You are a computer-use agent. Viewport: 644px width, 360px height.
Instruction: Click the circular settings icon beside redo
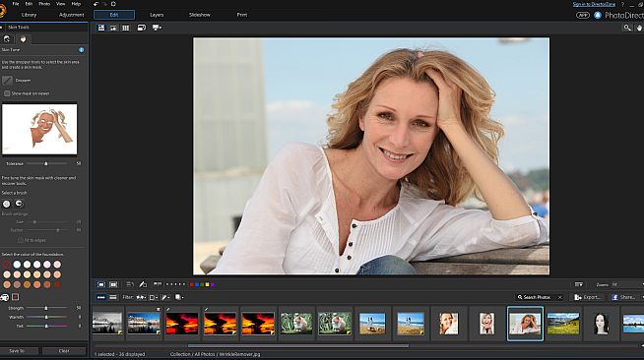113,4
